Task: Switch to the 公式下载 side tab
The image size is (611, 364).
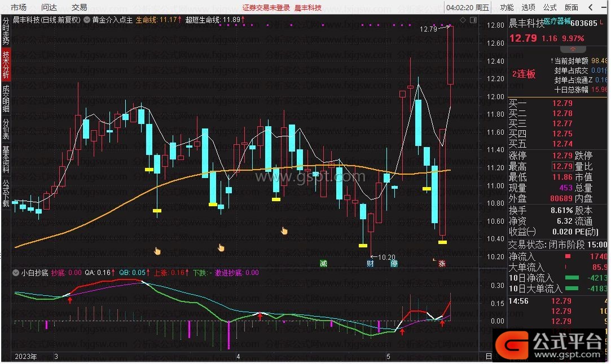Action: tap(6, 193)
